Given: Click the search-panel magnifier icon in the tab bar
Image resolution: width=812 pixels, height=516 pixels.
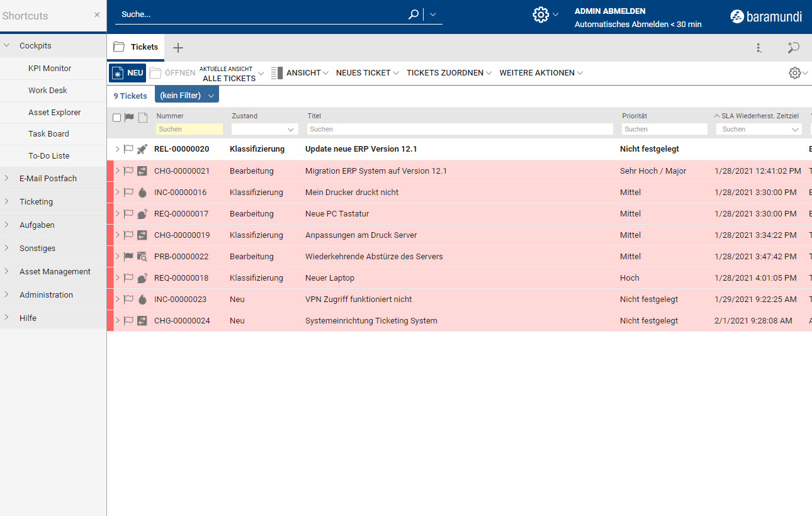Looking at the screenshot, I should pyautogui.click(x=793, y=48).
